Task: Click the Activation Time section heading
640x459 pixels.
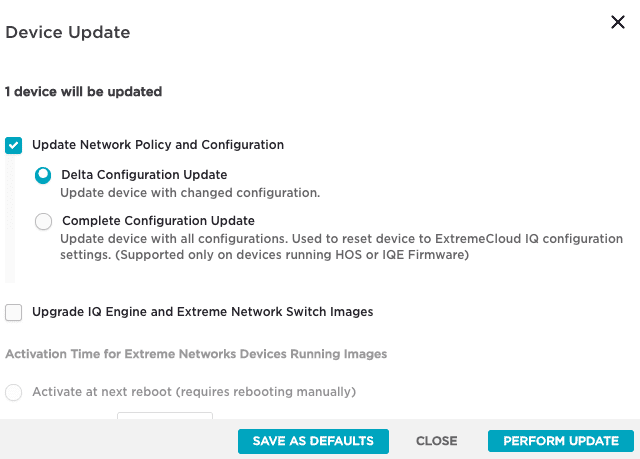Action: coord(196,354)
